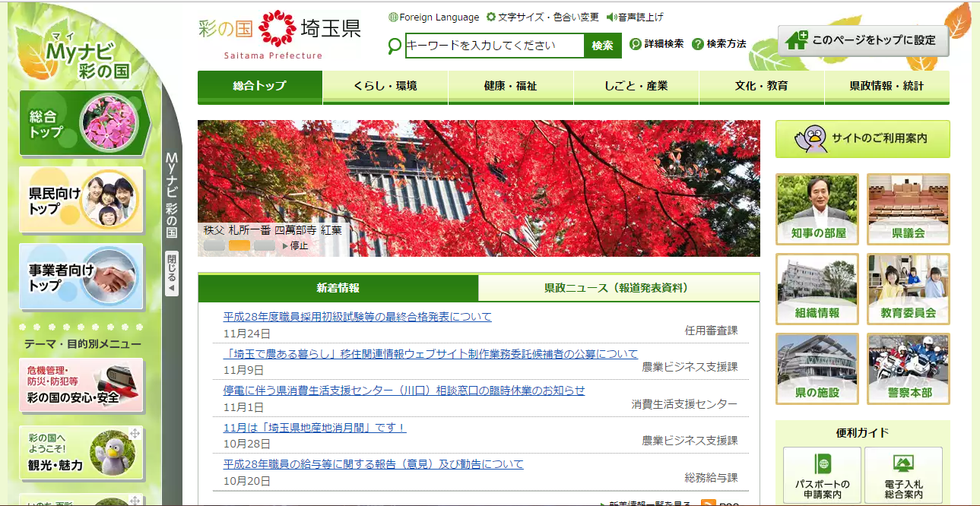Image resolution: width=980 pixels, height=506 pixels.
Task: Open the 事業者向けトップ sidebar banner
Action: [x=81, y=277]
